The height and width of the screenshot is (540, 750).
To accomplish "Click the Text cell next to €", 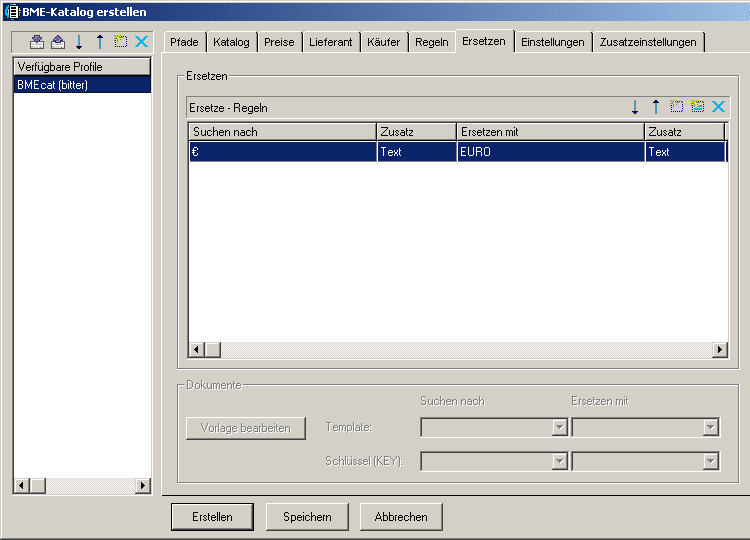I will tap(417, 152).
